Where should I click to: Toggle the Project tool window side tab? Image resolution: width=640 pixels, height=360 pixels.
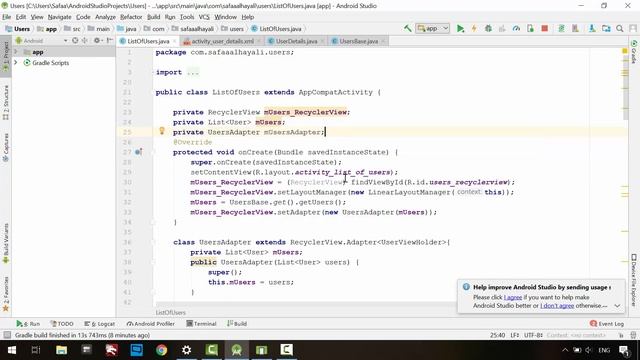[x=6, y=57]
